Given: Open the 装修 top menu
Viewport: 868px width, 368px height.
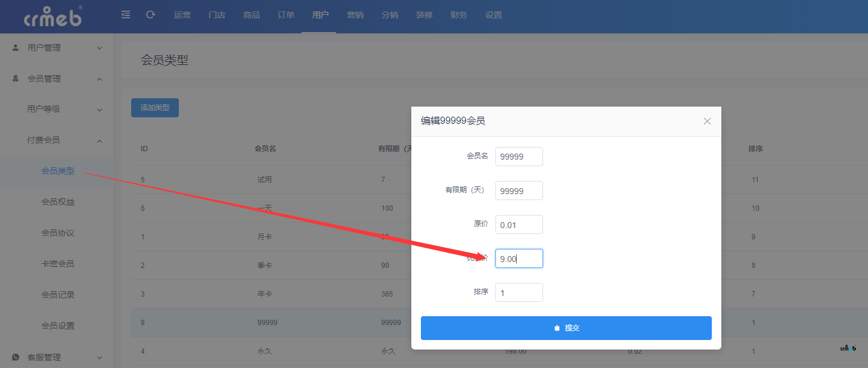Looking at the screenshot, I should (x=424, y=15).
